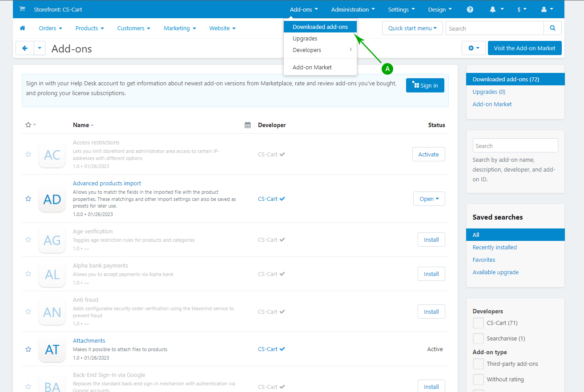This screenshot has height=392, width=584.
Task: Favorite the Advanced products import add-on star
Action: pyautogui.click(x=28, y=199)
